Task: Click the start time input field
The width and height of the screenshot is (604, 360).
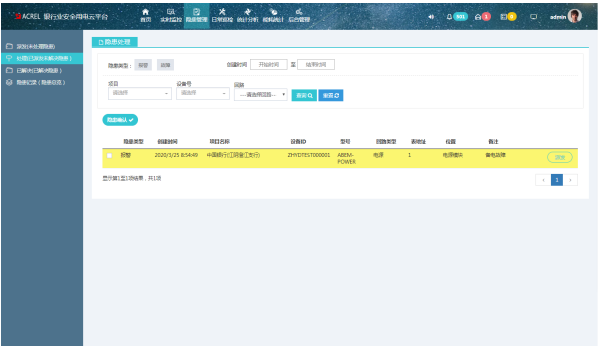Action: 268,64
